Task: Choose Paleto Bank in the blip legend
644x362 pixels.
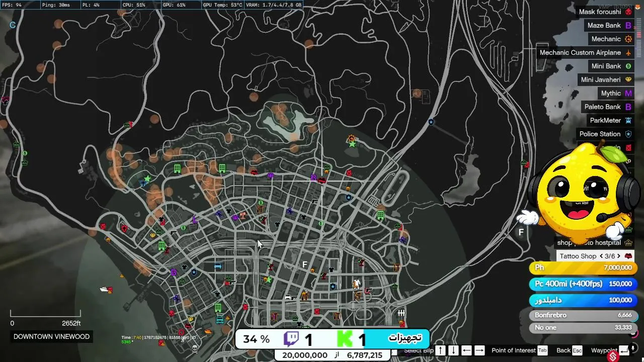Action: tap(607, 107)
